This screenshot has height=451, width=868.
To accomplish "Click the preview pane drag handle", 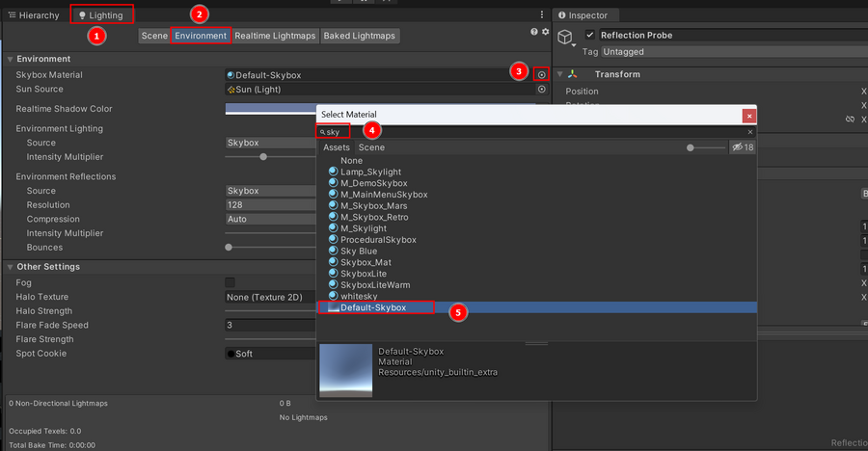I will [536, 344].
